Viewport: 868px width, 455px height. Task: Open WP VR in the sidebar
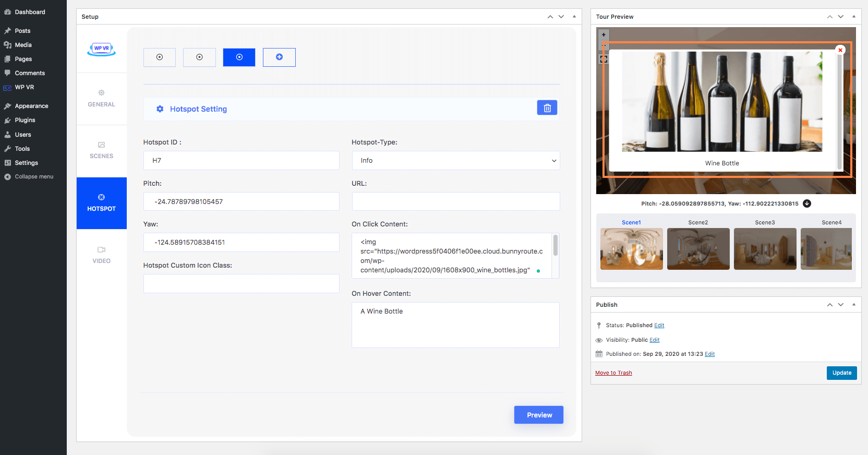[x=24, y=87]
